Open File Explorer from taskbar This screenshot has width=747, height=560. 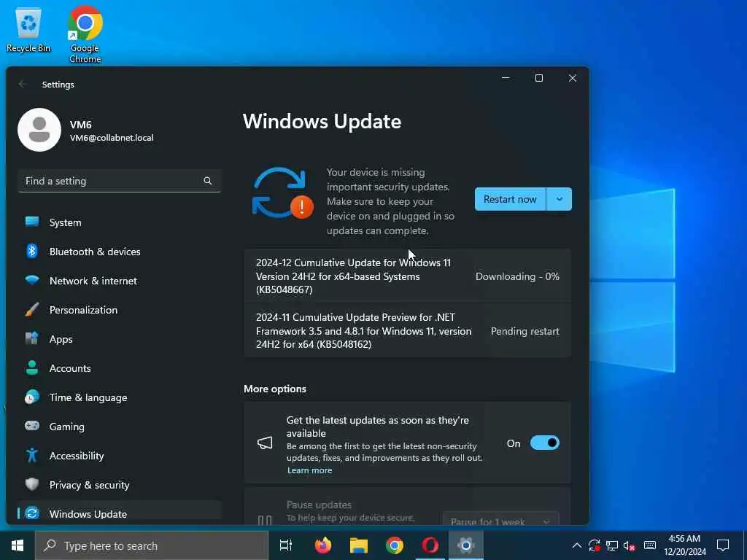tap(359, 545)
